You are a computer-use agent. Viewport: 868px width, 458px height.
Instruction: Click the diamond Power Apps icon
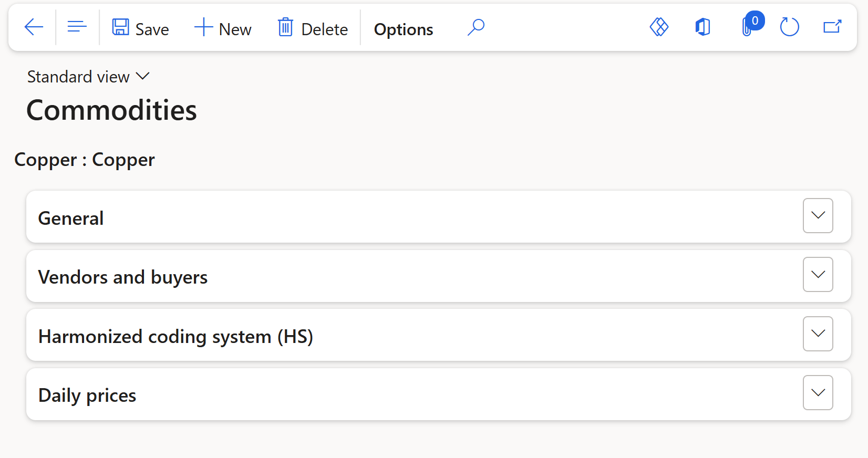pyautogui.click(x=659, y=27)
